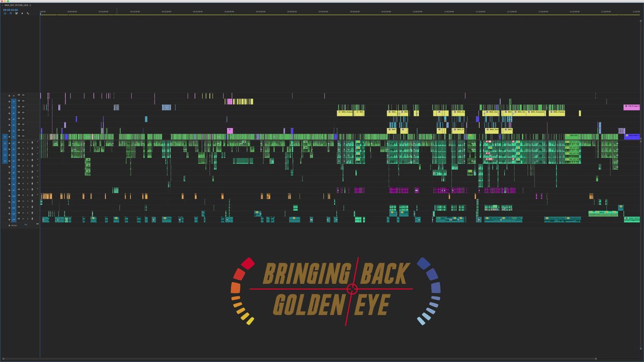Hide video track V4 with eye icon

(23, 119)
